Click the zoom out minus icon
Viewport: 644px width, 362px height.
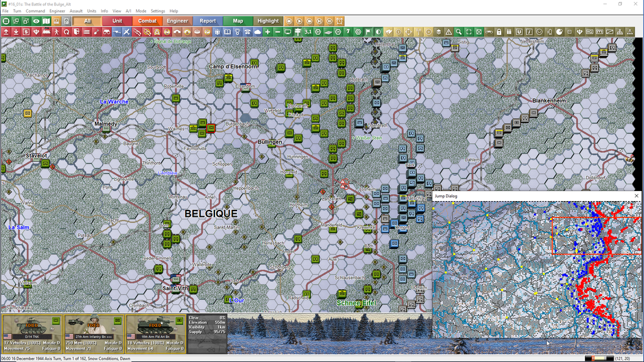pos(277,31)
